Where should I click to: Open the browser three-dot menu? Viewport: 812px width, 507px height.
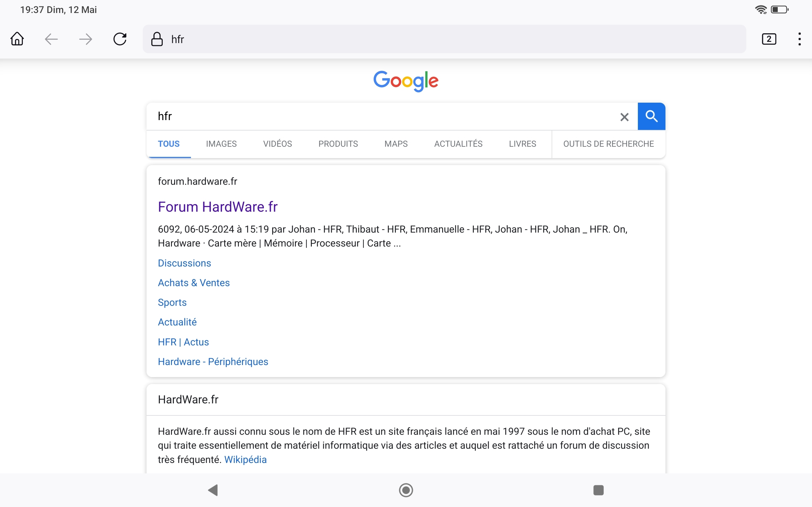pyautogui.click(x=800, y=39)
